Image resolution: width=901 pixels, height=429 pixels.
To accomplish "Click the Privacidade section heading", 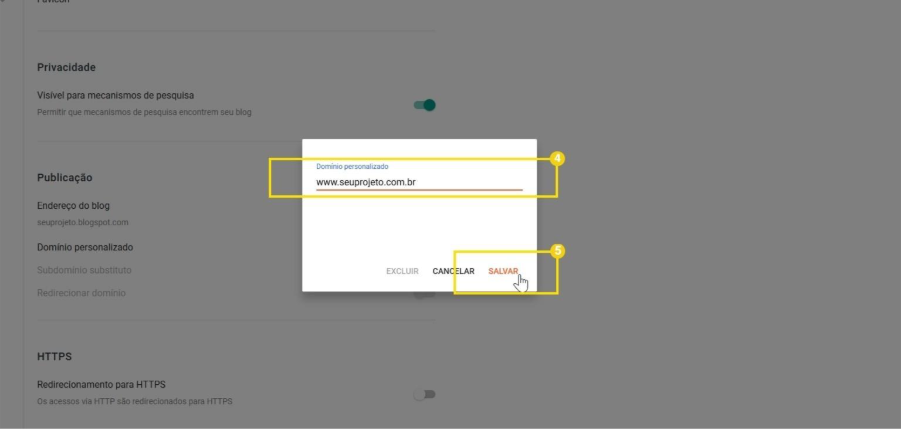I will pyautogui.click(x=66, y=67).
